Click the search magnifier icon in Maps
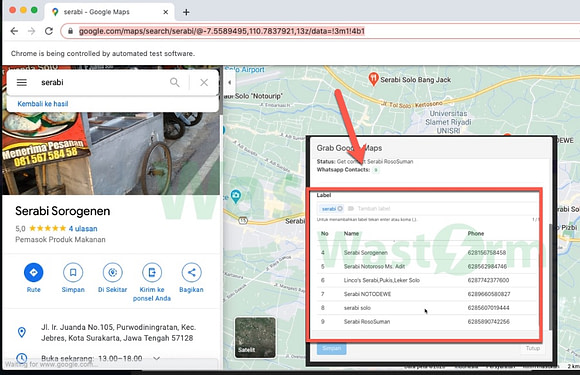Screen dimensions: 580x375 pos(175,82)
